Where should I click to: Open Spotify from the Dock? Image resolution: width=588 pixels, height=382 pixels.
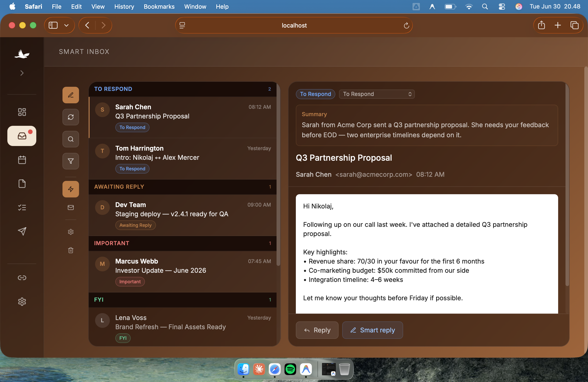coord(290,369)
